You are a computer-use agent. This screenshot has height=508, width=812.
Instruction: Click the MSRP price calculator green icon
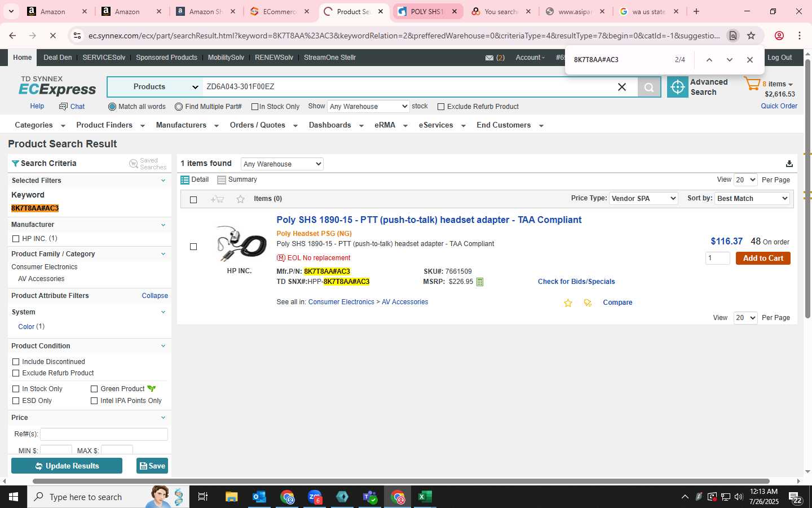coord(480,282)
